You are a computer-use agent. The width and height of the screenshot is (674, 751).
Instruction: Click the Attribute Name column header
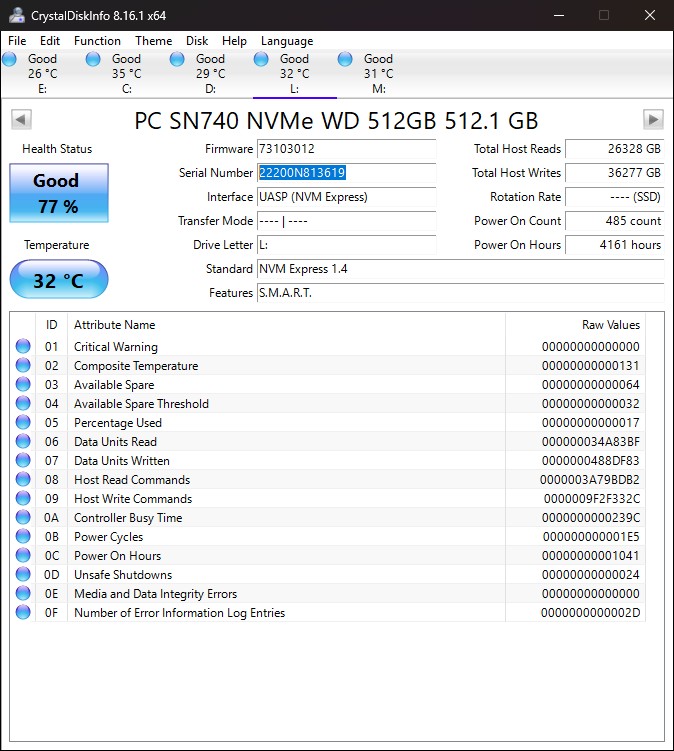(x=286, y=325)
